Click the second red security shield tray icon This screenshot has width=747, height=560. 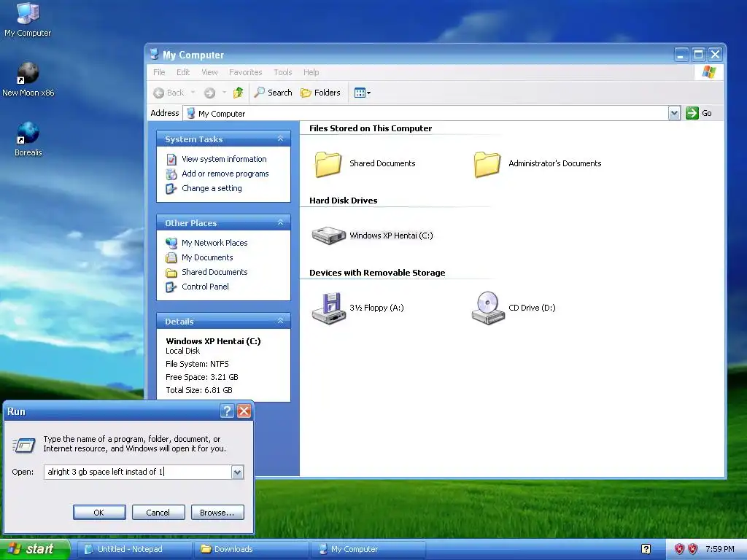pyautogui.click(x=693, y=549)
